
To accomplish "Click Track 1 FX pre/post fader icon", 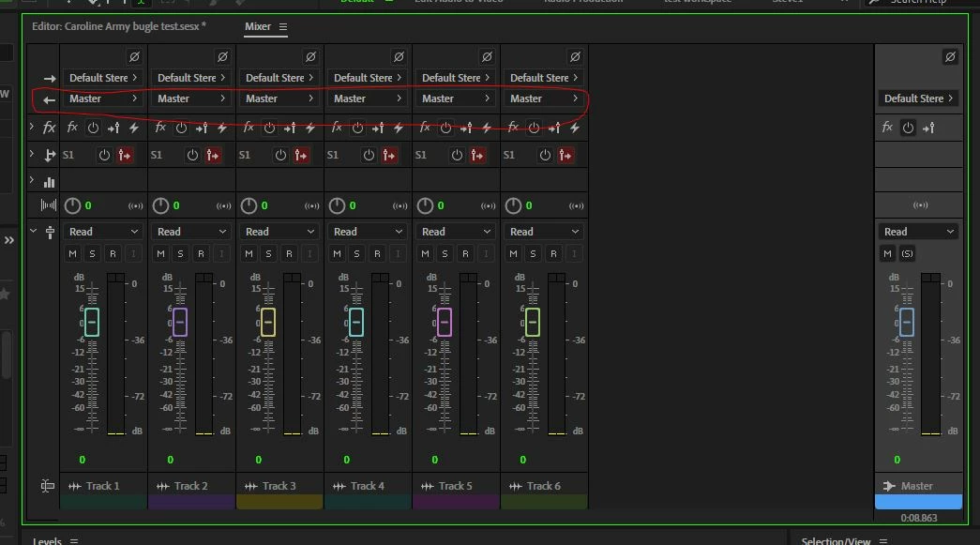I will coord(113,129).
